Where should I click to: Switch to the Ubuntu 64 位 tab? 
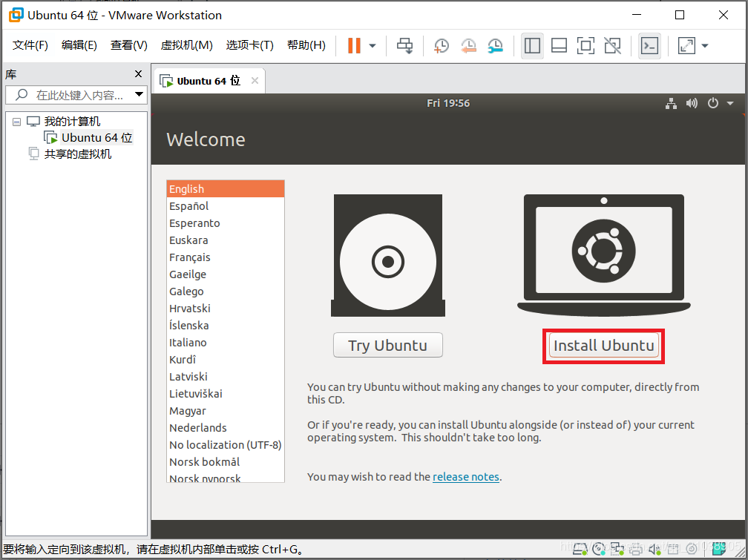pyautogui.click(x=209, y=81)
